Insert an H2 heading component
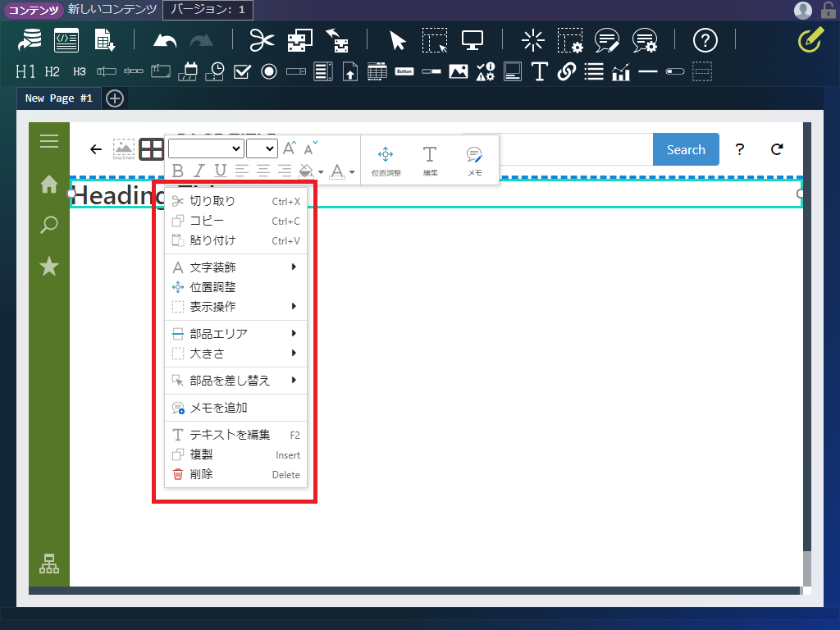 click(x=52, y=71)
